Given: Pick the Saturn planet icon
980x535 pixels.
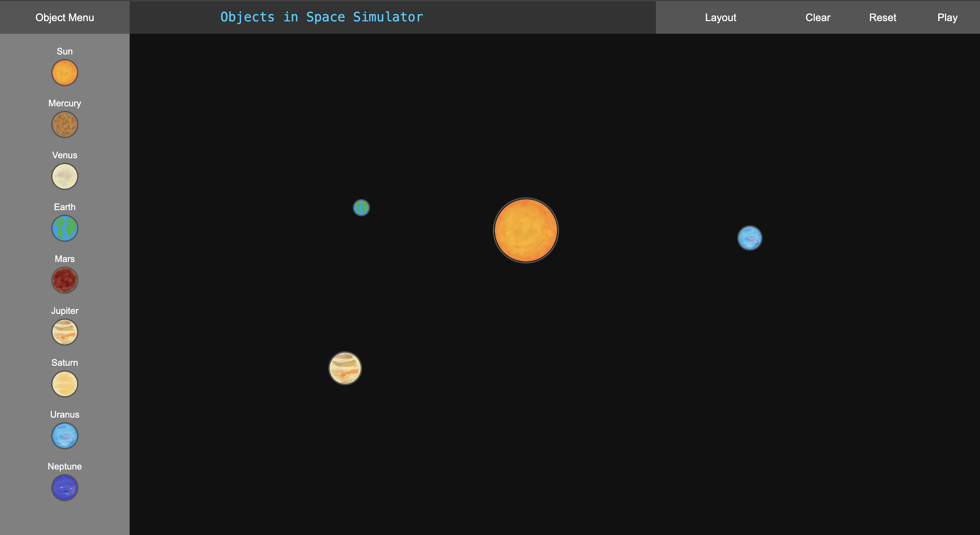Looking at the screenshot, I should click(x=65, y=384).
